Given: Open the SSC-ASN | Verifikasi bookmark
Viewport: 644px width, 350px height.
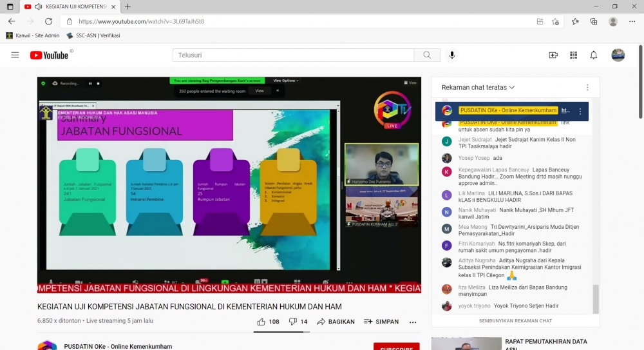Looking at the screenshot, I should 93,35.
